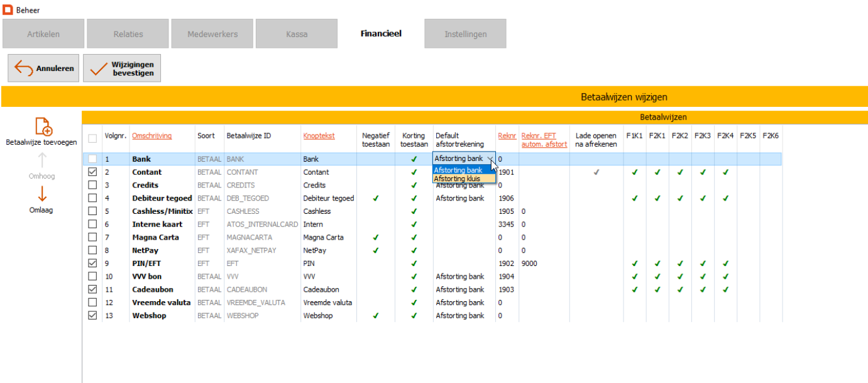Click the Omlaag down arrow icon
This screenshot has width=868, height=383.
coord(42,193)
